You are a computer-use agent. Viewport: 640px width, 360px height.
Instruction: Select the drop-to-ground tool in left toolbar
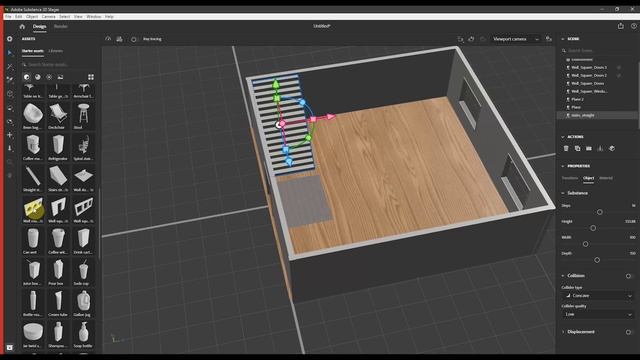click(10, 148)
